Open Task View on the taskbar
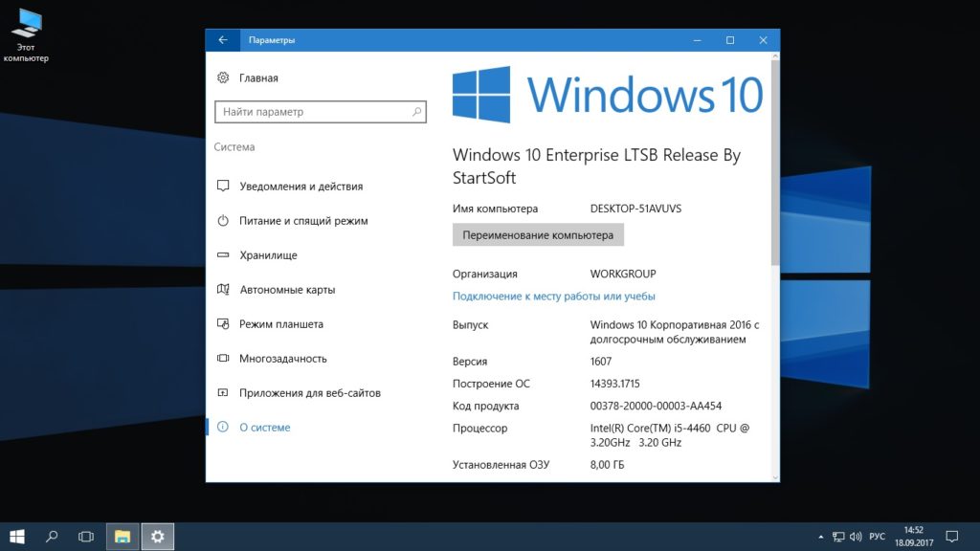 86,537
